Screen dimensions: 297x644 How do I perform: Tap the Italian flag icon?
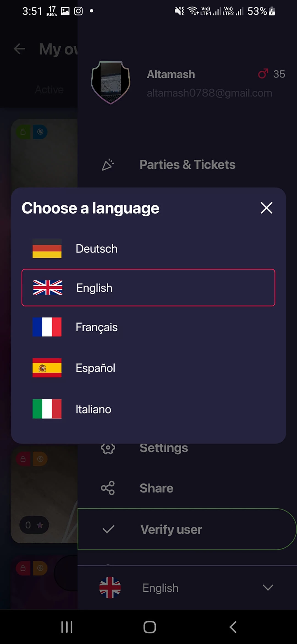[47, 409]
